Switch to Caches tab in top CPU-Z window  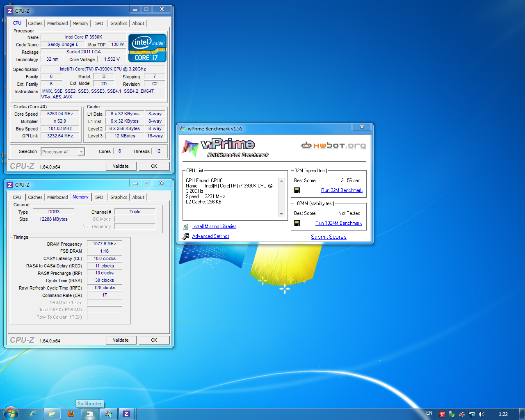pyautogui.click(x=35, y=23)
